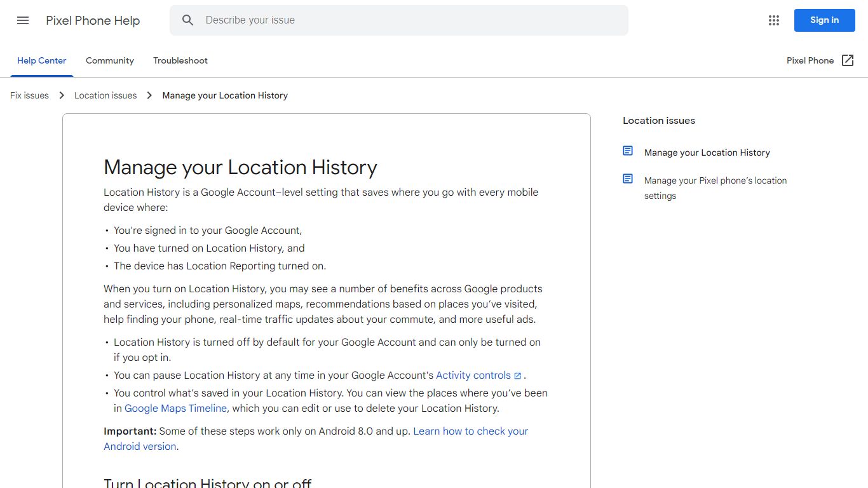Click the article icon beside Manage your Pixel phone's location settings
868x488 pixels.
[x=628, y=179]
